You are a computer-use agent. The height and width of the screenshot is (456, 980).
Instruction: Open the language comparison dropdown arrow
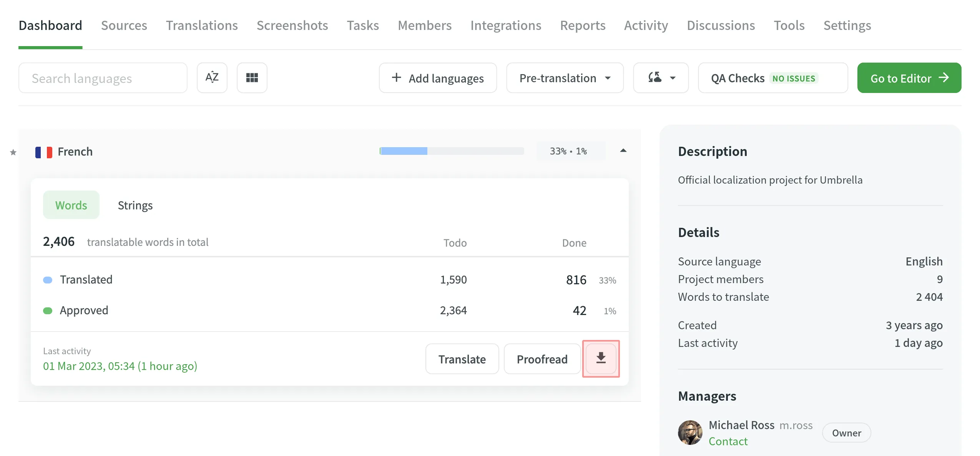coord(674,78)
